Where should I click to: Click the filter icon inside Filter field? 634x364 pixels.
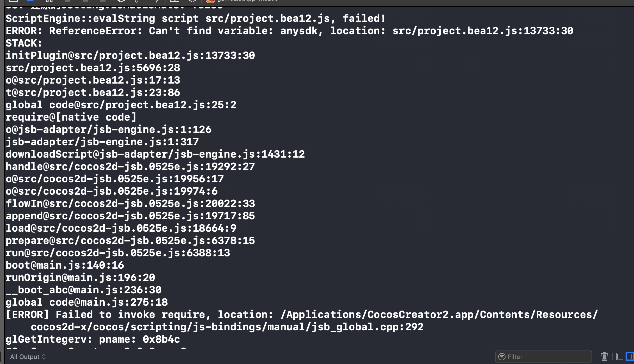tap(502, 357)
